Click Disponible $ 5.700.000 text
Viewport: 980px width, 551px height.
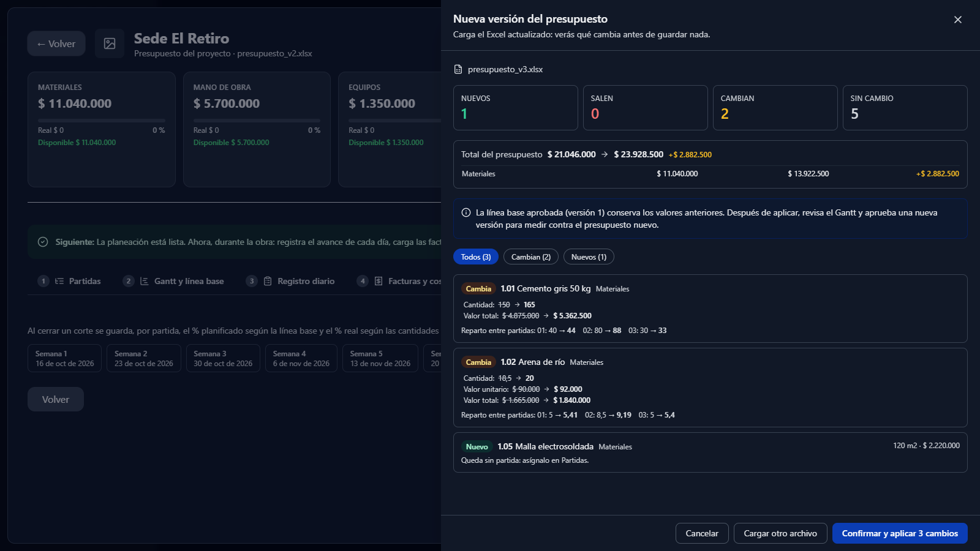click(x=232, y=143)
